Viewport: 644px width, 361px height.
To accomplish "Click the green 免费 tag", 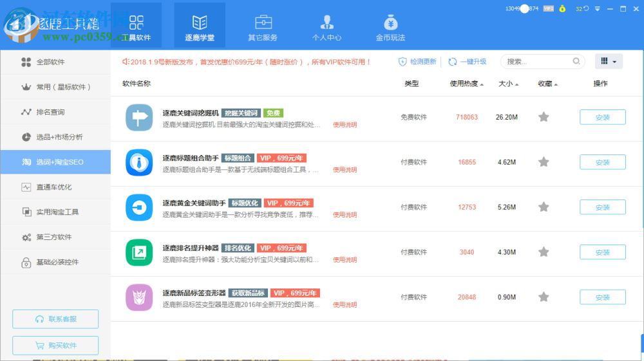I will tap(273, 113).
